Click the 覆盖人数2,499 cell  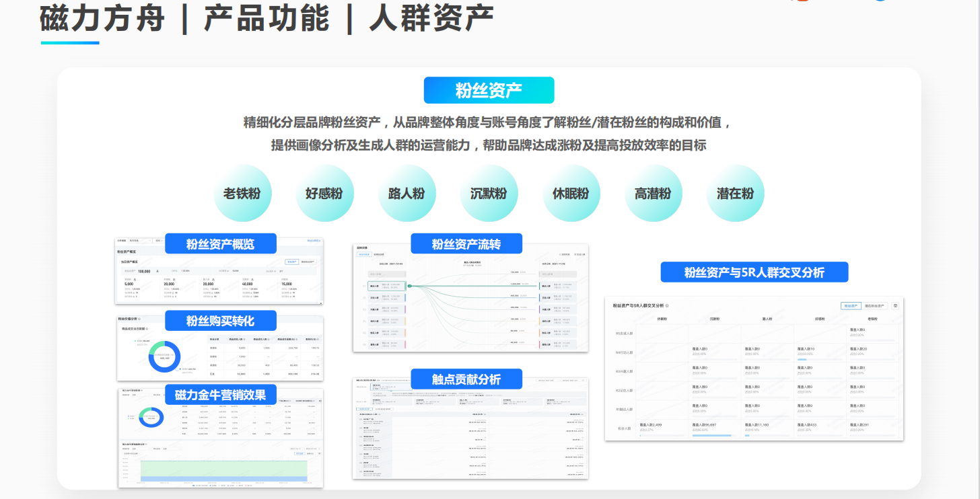point(662,428)
